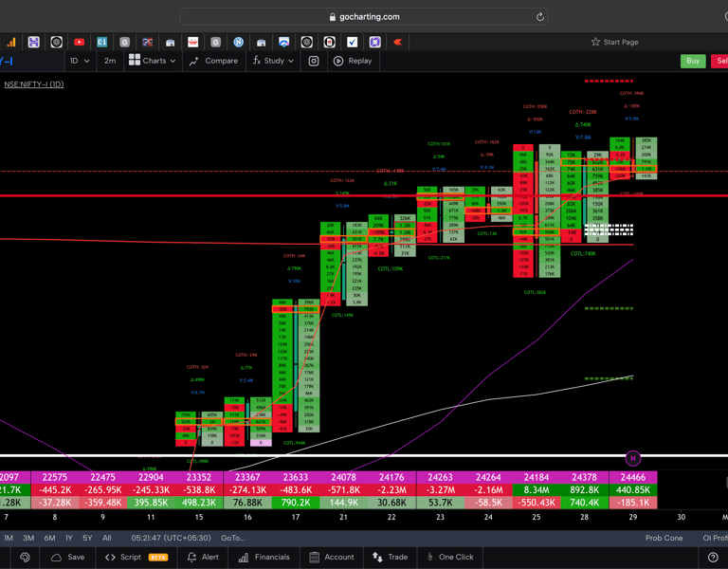This screenshot has width=728, height=569.
Task: Click the 395.85K delta cell
Action: click(x=151, y=503)
